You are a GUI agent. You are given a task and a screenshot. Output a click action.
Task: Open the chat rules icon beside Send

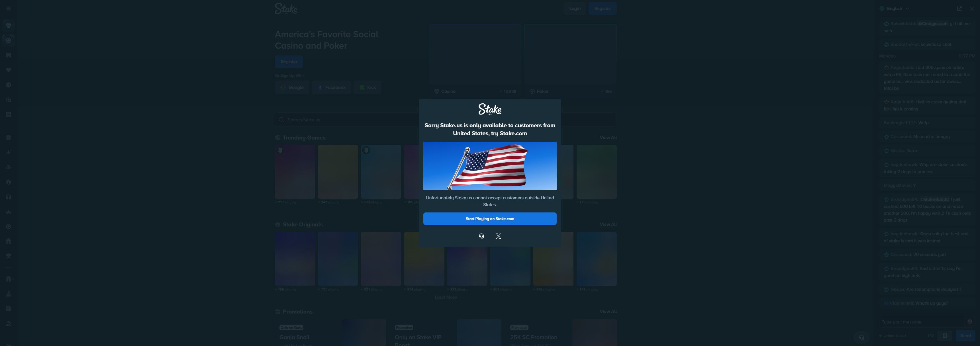coord(945,336)
